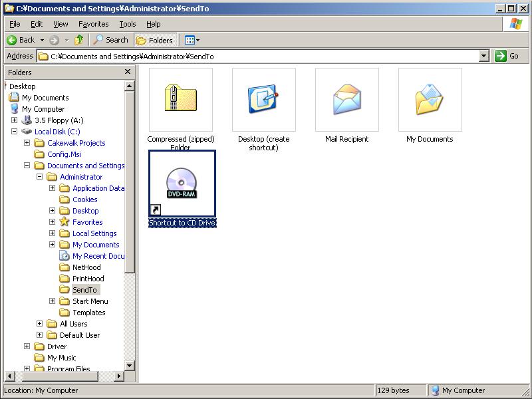This screenshot has height=399, width=532.
Task: Open the Favorites menu
Action: pyautogui.click(x=93, y=24)
